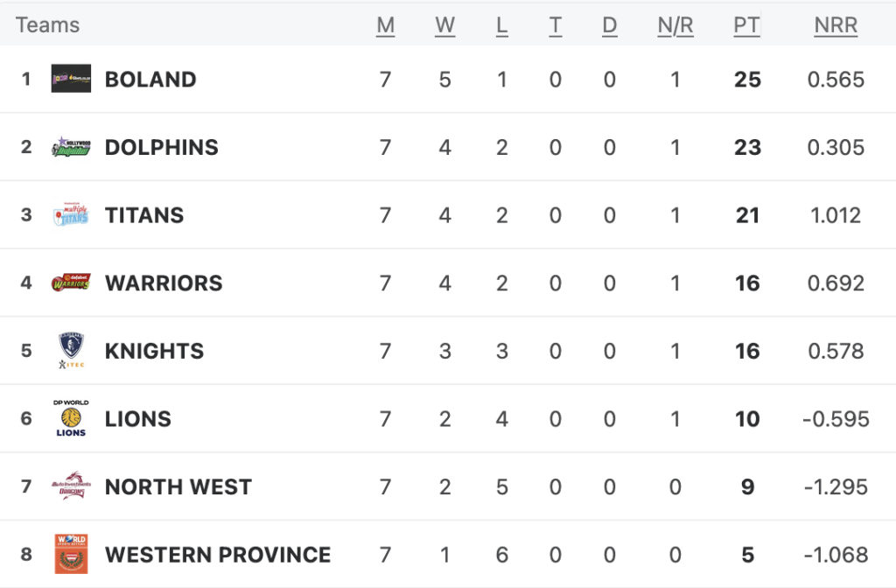This screenshot has height=588, width=896.
Task: Open the BOLAND team name
Action: click(x=150, y=80)
